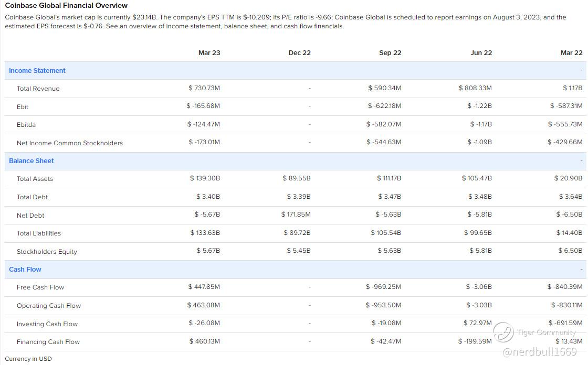Click the $ 72.97M Investing Cash Flow value
Viewport: 588px width, 365px height.
[x=477, y=323]
